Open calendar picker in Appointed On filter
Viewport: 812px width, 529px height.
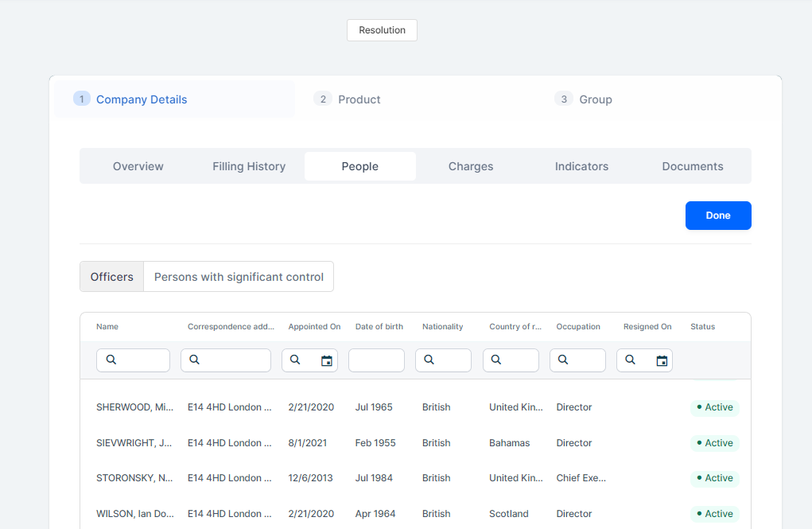[326, 360]
